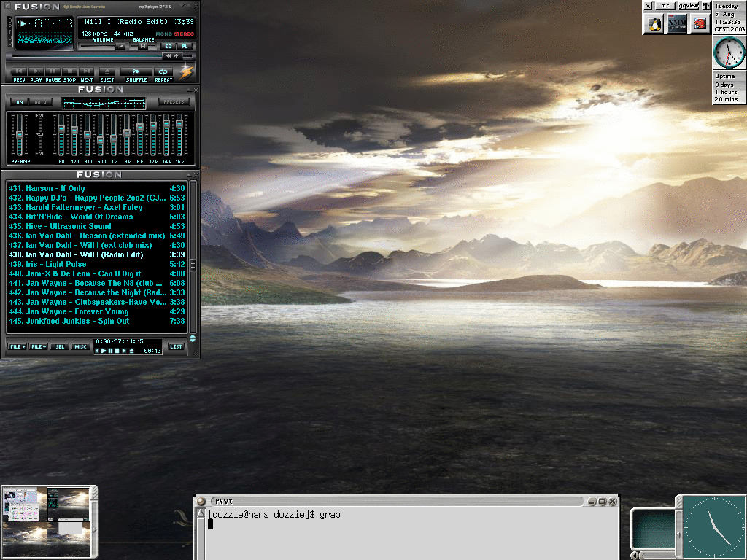The width and height of the screenshot is (747, 560).
Task: Select track 440 Jam-X & De Leon
Action: (97, 274)
